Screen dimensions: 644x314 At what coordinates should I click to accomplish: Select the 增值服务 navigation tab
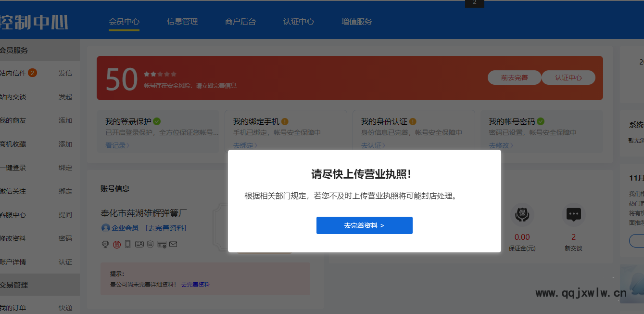357,22
